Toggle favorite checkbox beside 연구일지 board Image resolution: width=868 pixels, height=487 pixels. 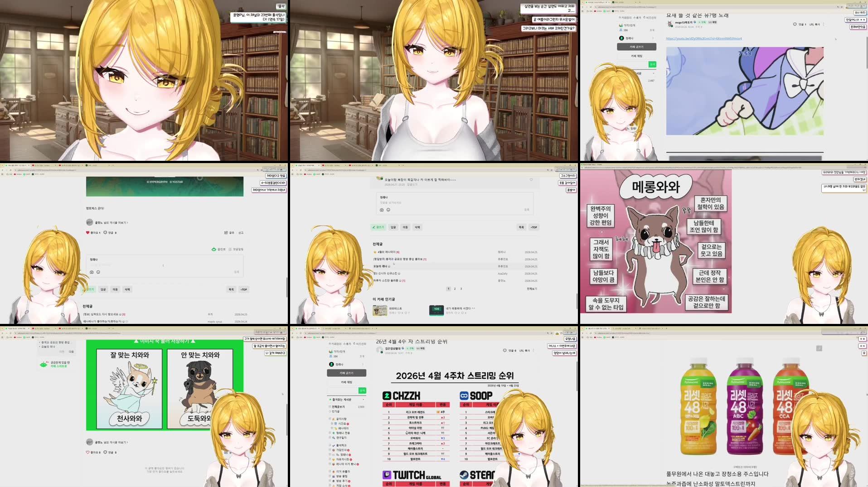point(330,438)
